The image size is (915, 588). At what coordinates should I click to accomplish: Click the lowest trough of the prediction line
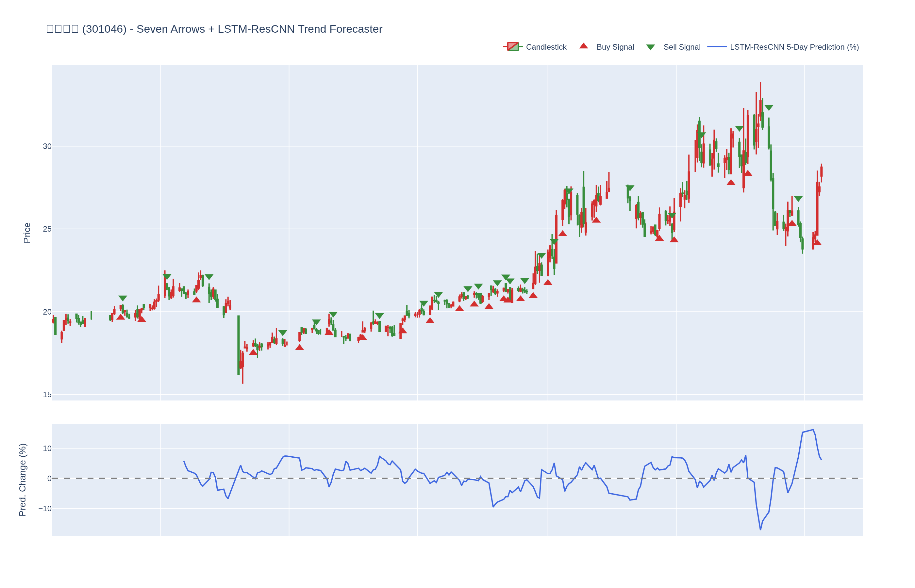point(760,530)
